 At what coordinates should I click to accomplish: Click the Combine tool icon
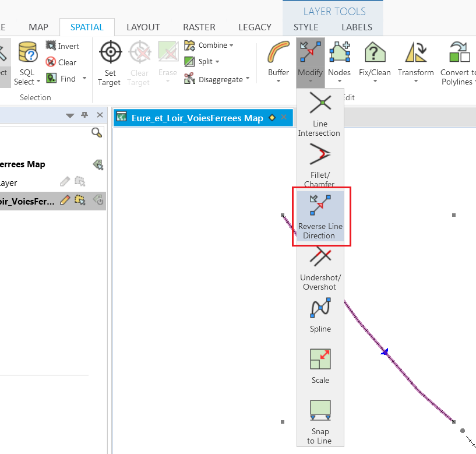click(190, 45)
